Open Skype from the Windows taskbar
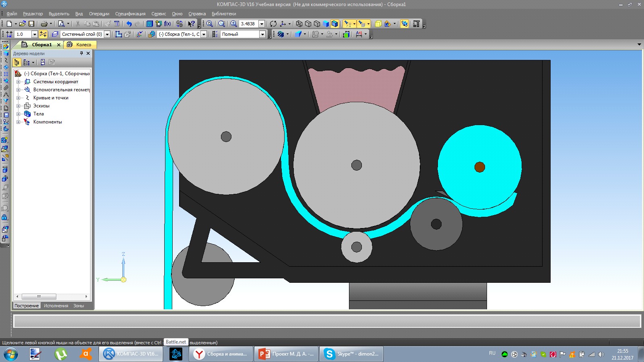The image size is (644, 362). tap(351, 354)
